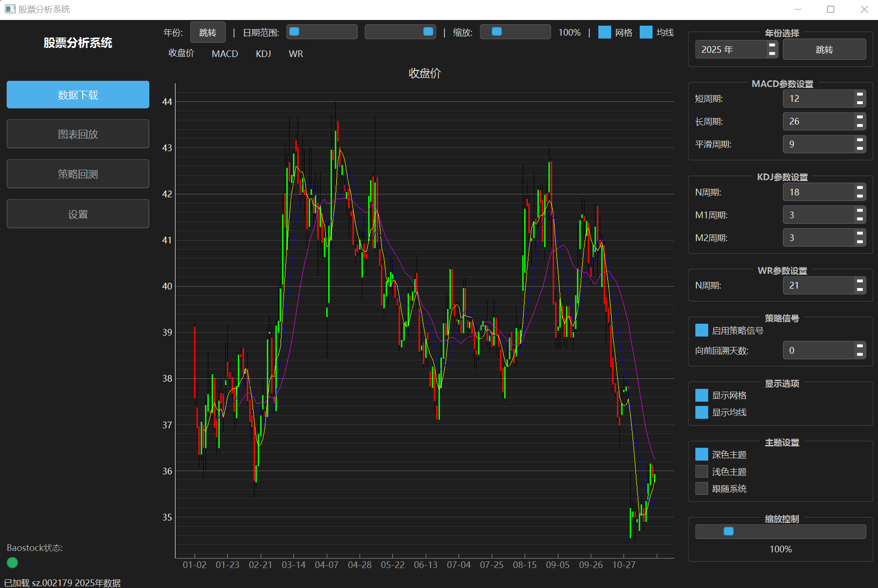Maximize the 股票分析系统 window
The image size is (878, 588).
[x=831, y=10]
